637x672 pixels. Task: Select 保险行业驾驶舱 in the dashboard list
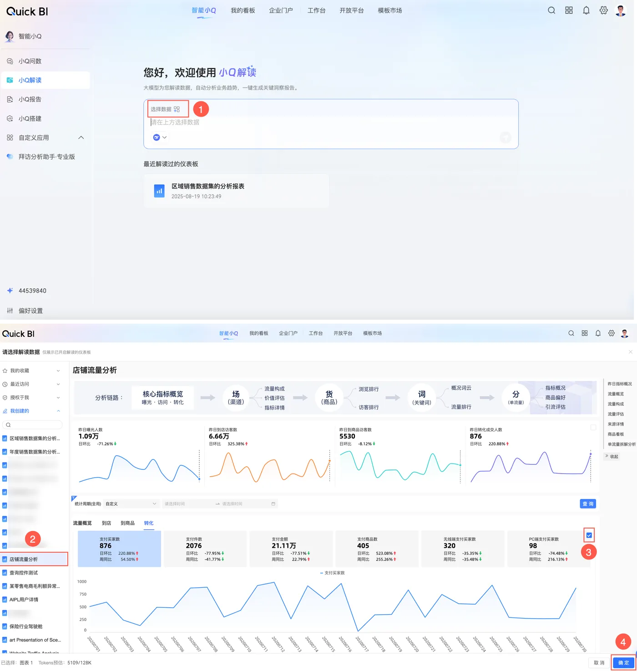click(x=34, y=626)
